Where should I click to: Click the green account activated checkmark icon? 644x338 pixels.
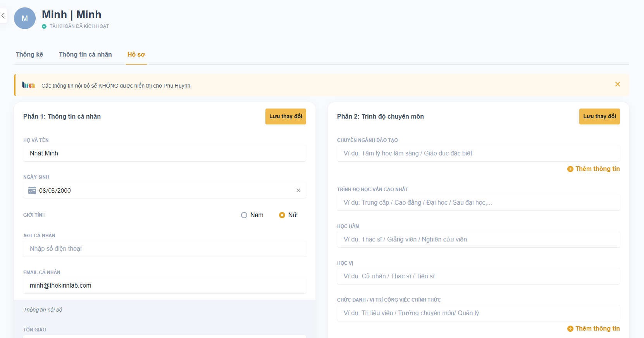[x=44, y=26]
